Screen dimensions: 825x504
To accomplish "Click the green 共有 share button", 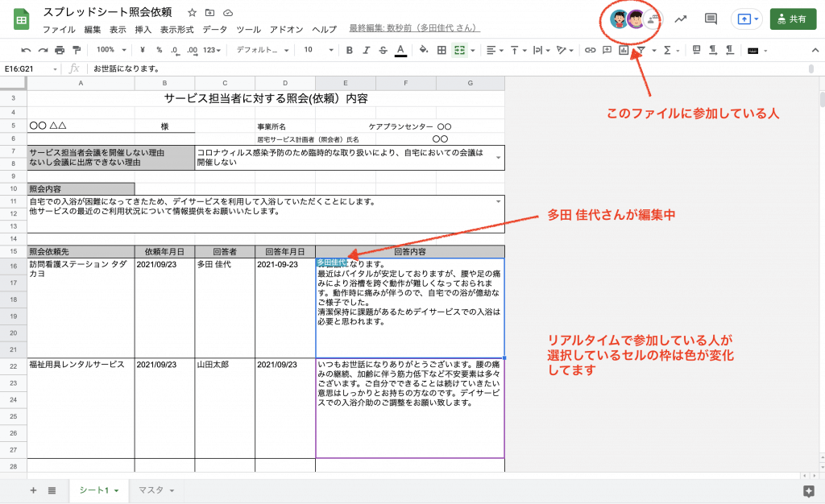I will [793, 19].
